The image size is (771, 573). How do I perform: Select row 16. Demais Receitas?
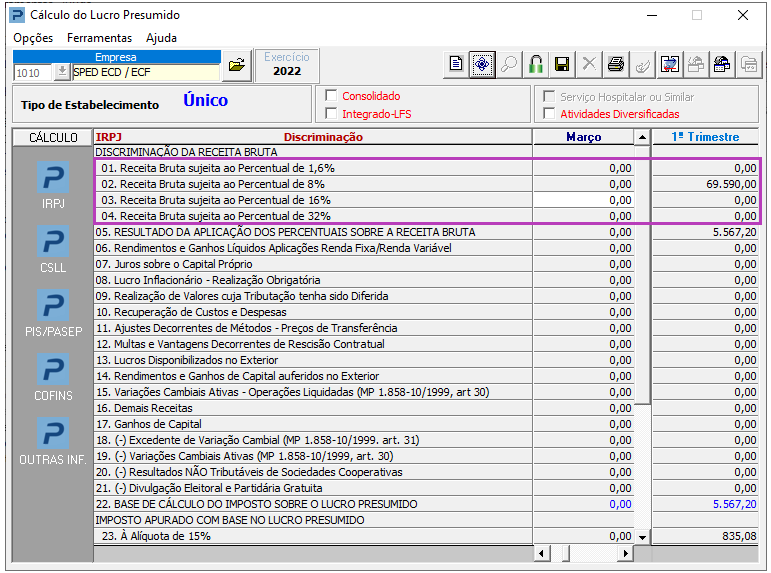tap(313, 408)
